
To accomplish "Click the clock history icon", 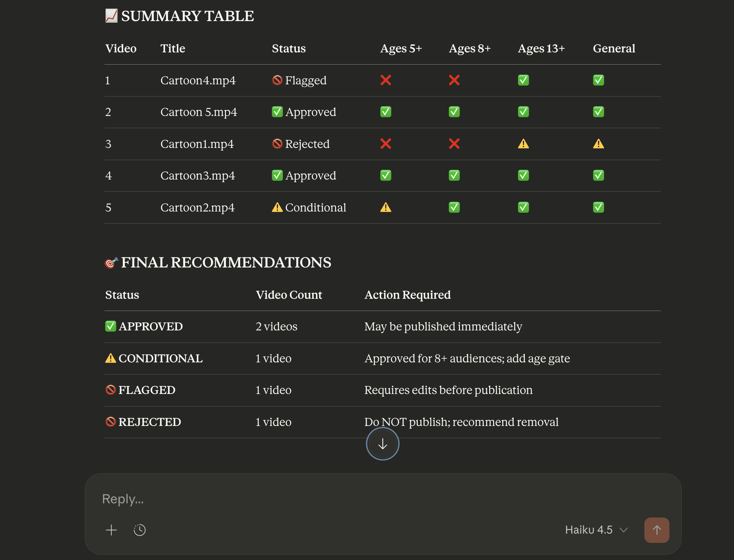I will tap(139, 530).
